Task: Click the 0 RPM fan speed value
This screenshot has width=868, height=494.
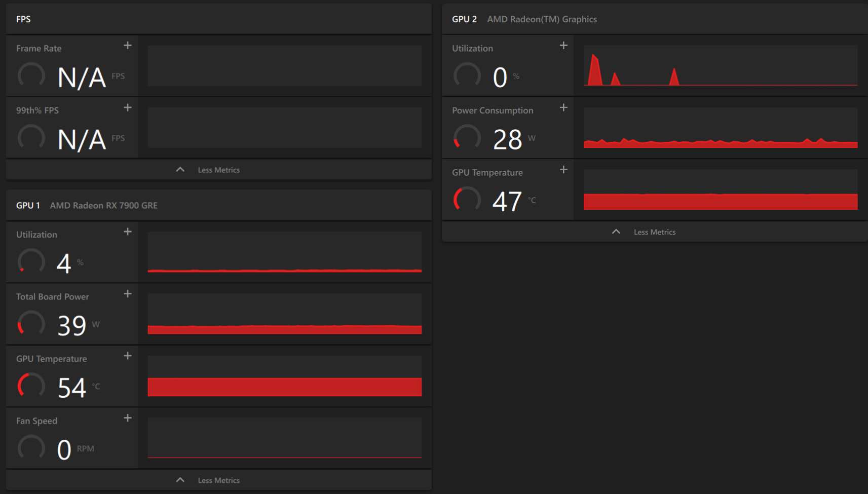Action: 64,450
